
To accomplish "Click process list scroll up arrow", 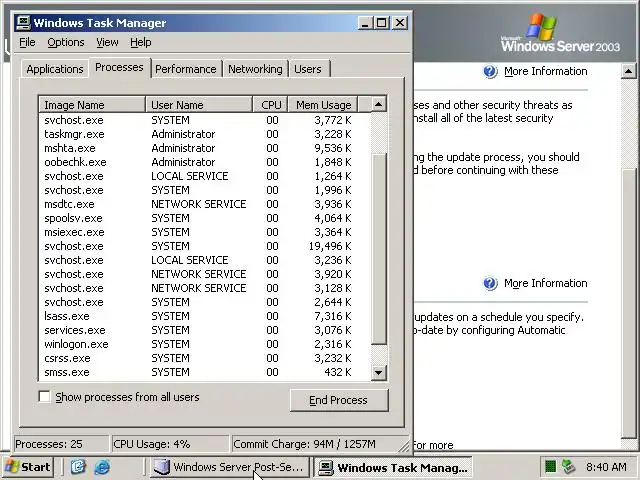I will (378, 104).
